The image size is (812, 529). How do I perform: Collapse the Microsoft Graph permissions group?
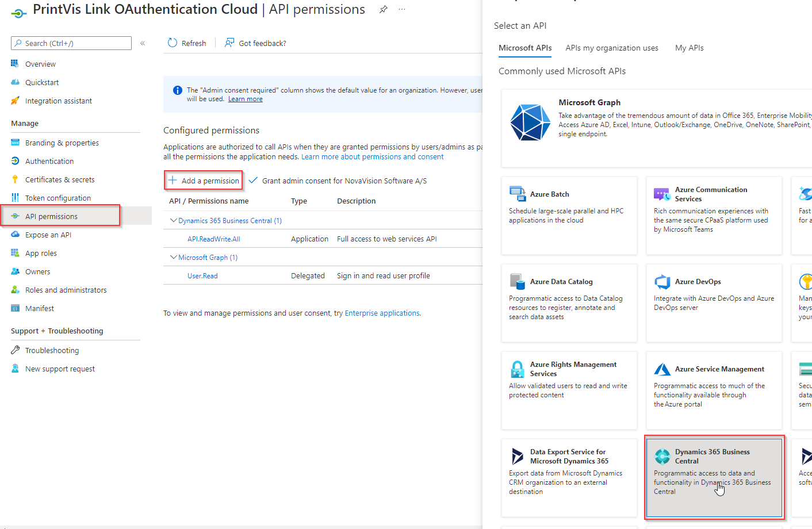(x=173, y=258)
